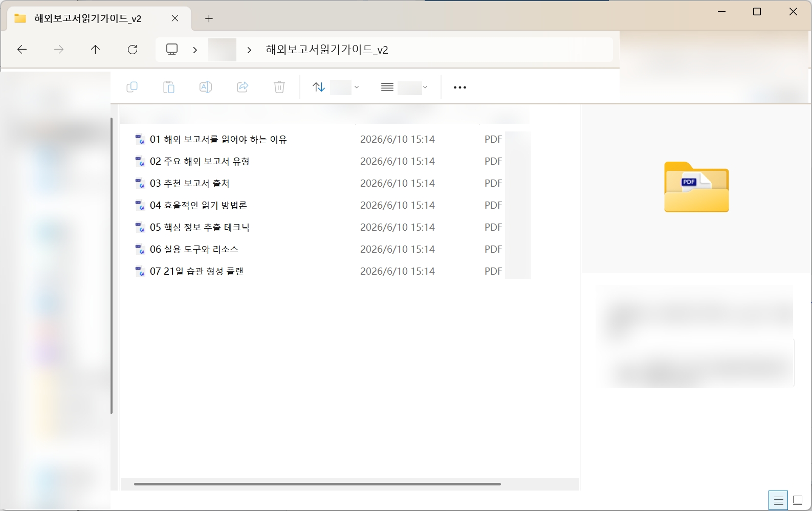
Task: Click PDF type cell of file 07 row
Action: click(493, 271)
